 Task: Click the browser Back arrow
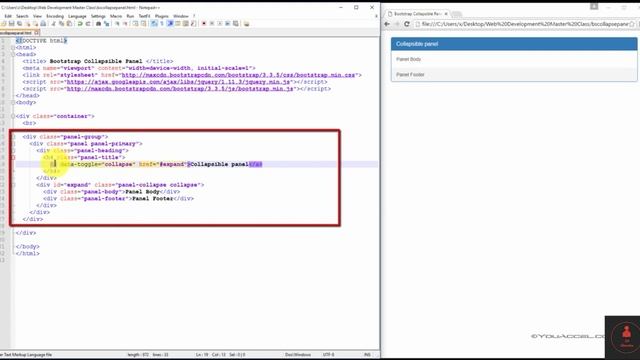(387, 24)
